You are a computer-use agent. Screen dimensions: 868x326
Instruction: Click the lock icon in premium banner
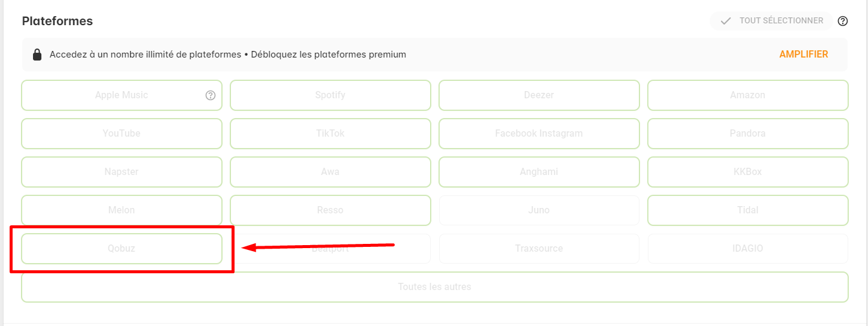(x=37, y=55)
